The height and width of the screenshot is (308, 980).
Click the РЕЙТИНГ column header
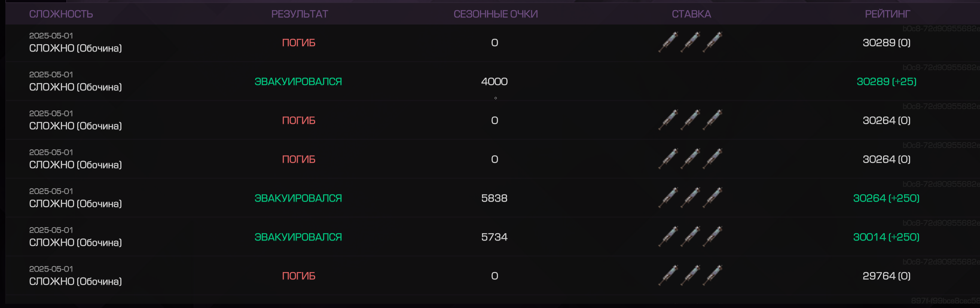coord(887,14)
